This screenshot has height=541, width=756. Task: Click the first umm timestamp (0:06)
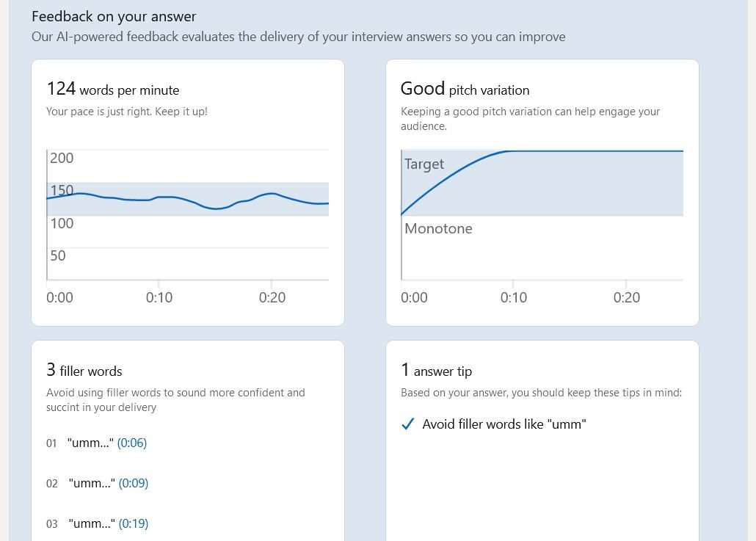132,443
